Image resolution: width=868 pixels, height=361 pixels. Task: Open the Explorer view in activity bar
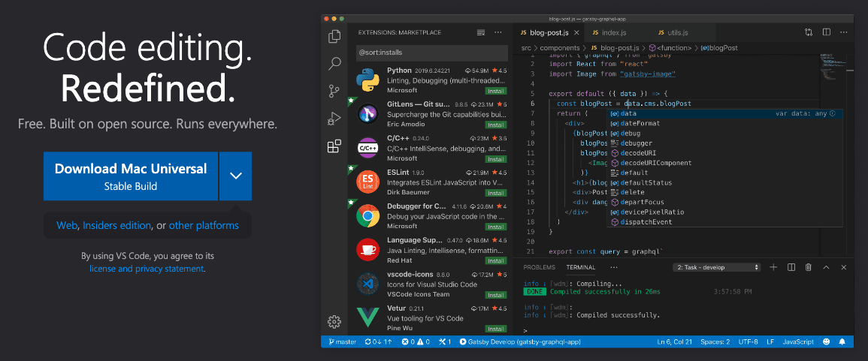[334, 36]
